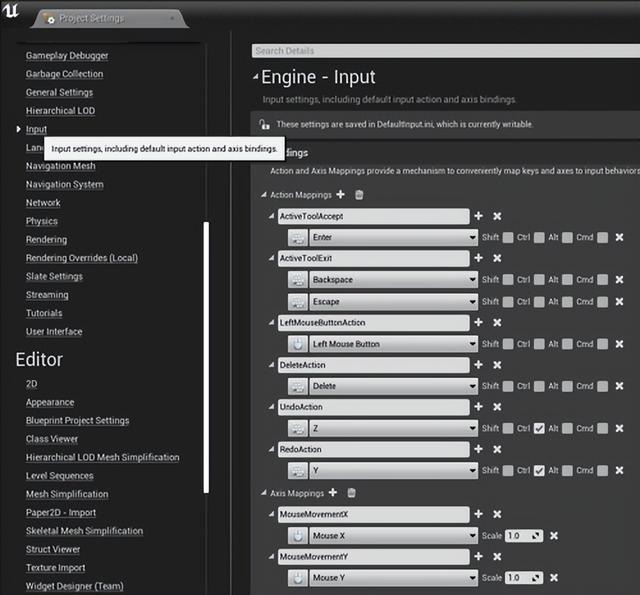Collapse the Axis Mappings section
Screen dimensions: 640x595
click(x=264, y=493)
